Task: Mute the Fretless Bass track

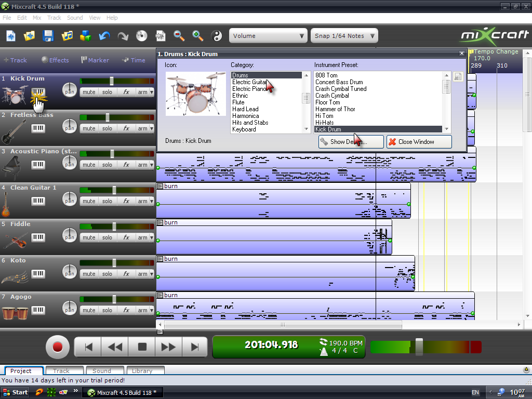Action: point(89,128)
